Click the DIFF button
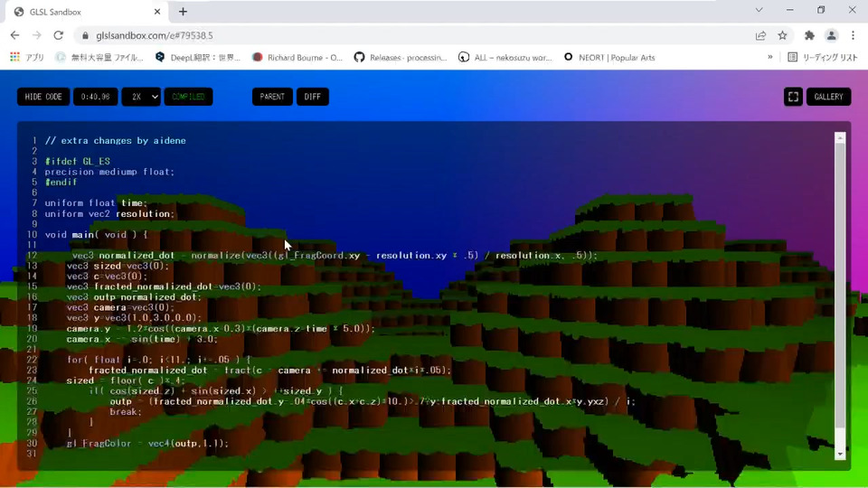The height and width of the screenshot is (488, 868). coord(312,97)
